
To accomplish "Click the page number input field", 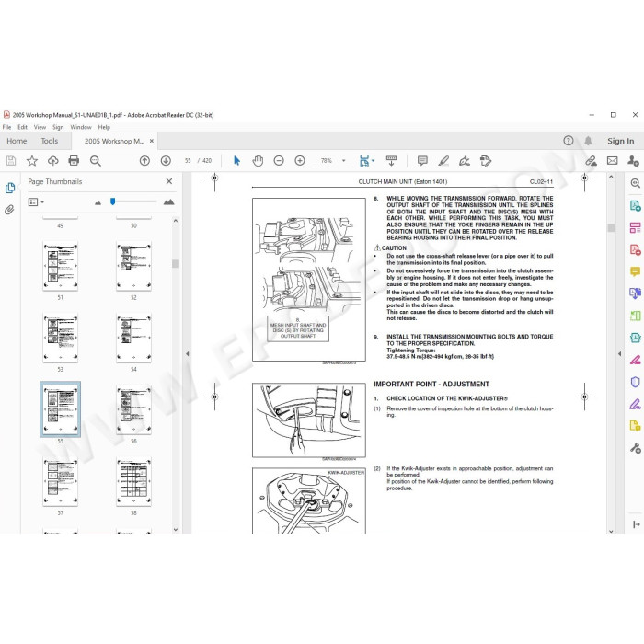I will pos(188,161).
